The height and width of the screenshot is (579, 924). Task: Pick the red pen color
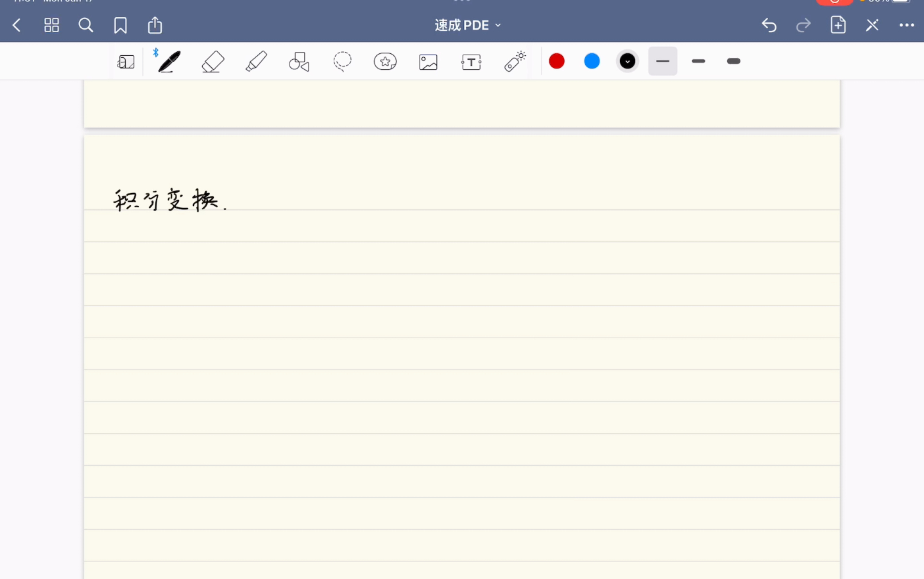click(557, 61)
